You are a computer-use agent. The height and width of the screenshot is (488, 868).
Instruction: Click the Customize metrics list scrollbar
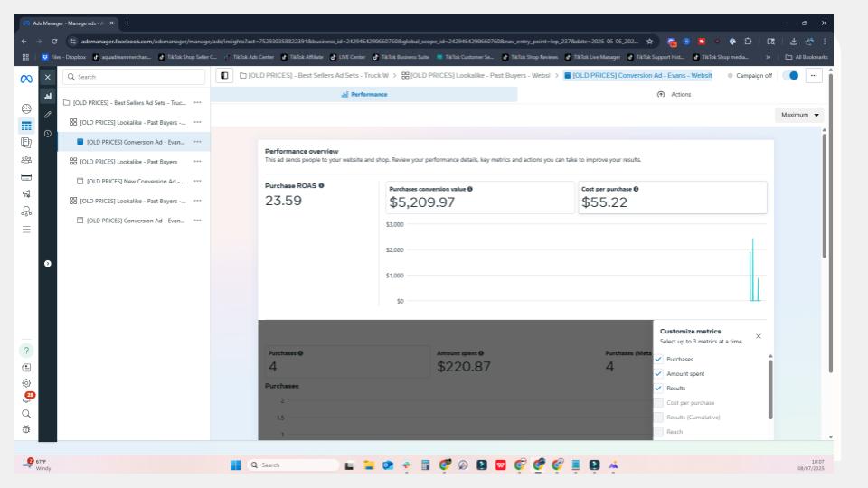[770, 389]
